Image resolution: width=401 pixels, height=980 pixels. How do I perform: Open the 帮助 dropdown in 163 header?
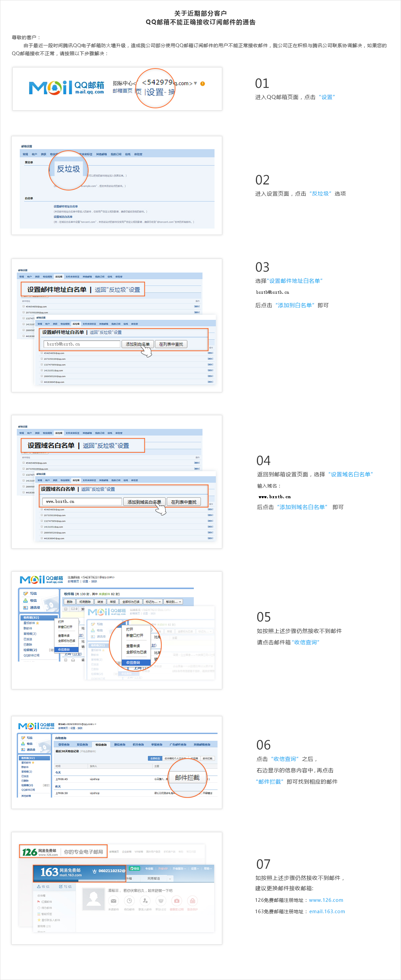coord(208,868)
